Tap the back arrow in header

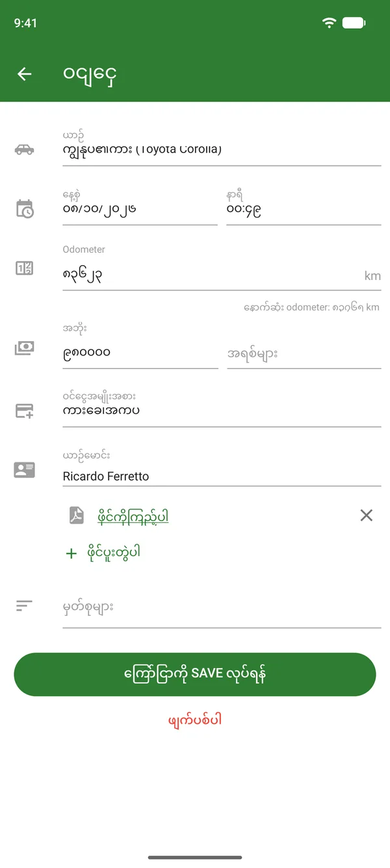(25, 74)
